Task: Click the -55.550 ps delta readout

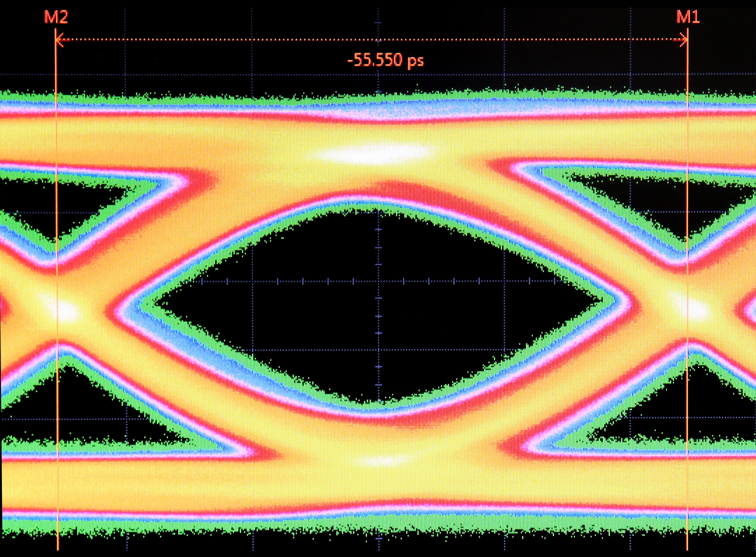Action: coord(385,61)
